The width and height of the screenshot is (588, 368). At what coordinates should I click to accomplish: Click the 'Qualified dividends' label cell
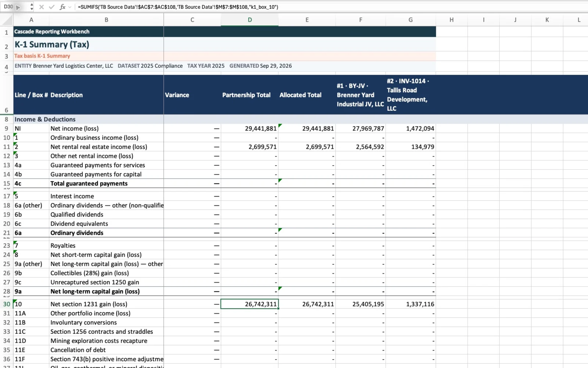[x=107, y=215]
